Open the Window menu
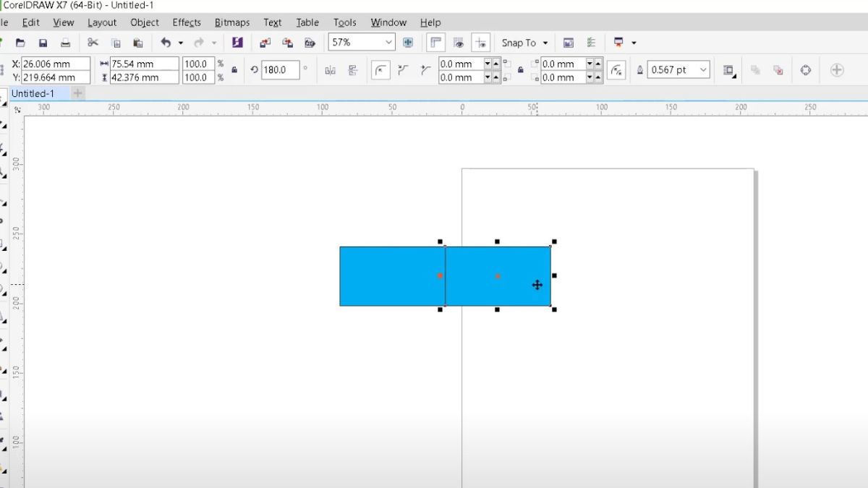The width and height of the screenshot is (868, 488). [388, 22]
